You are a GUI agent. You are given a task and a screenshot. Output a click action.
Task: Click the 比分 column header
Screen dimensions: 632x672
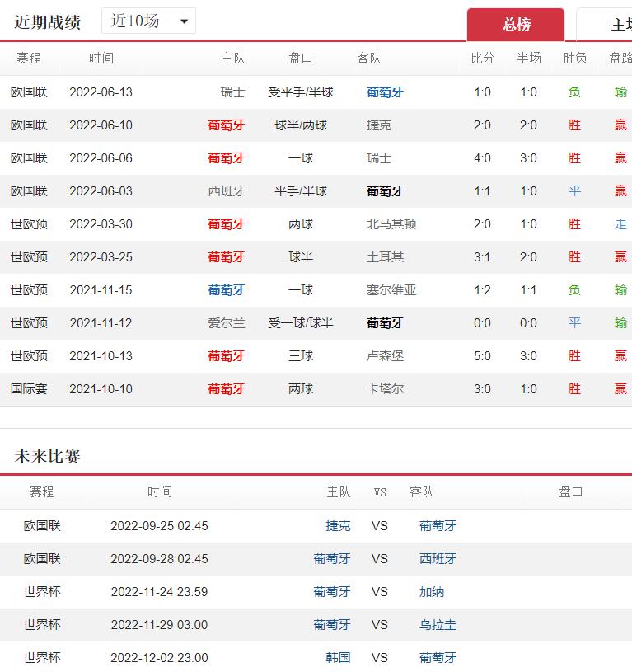(x=483, y=59)
